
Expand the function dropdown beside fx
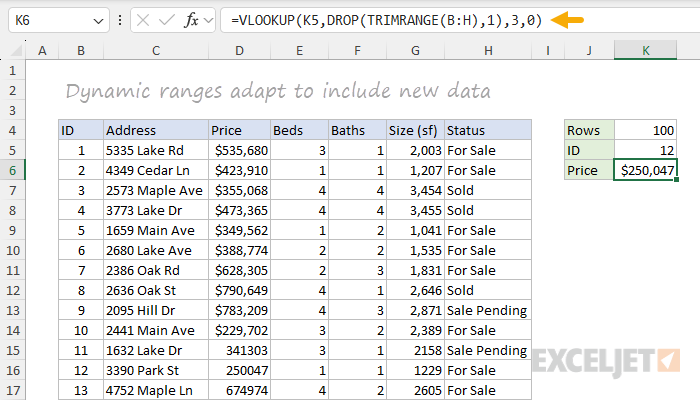(208, 20)
